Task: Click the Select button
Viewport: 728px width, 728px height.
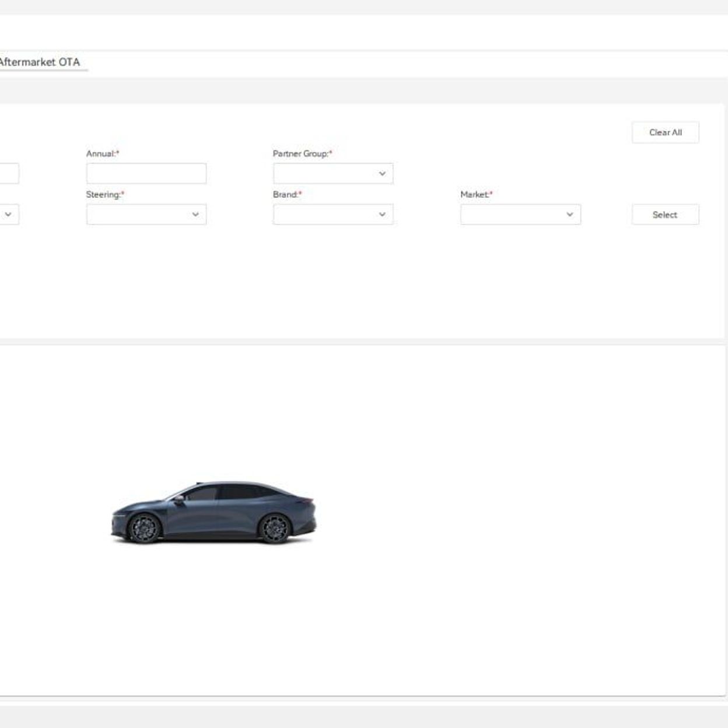Action: tap(665, 215)
